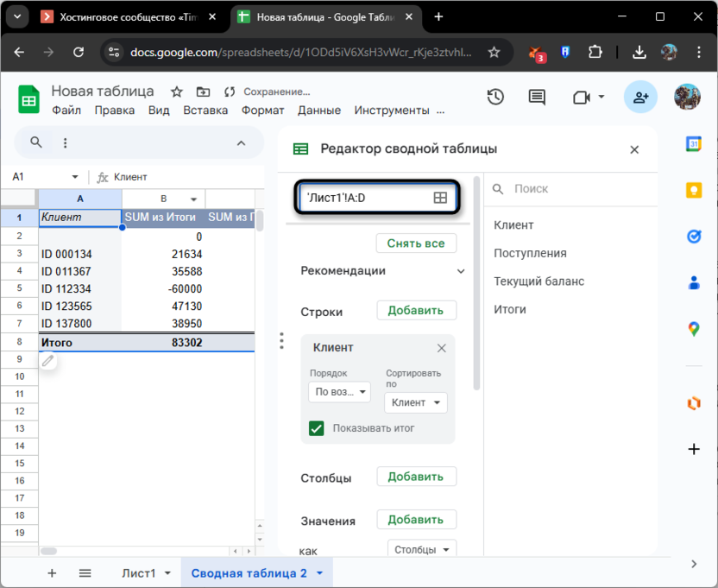Open the Вставка menu
Screen dimensions: 718x588
205,111
